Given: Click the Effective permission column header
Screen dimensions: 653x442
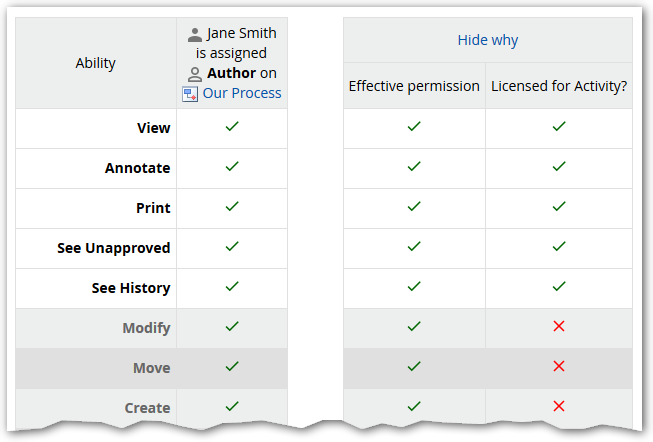Looking at the screenshot, I should coord(414,86).
